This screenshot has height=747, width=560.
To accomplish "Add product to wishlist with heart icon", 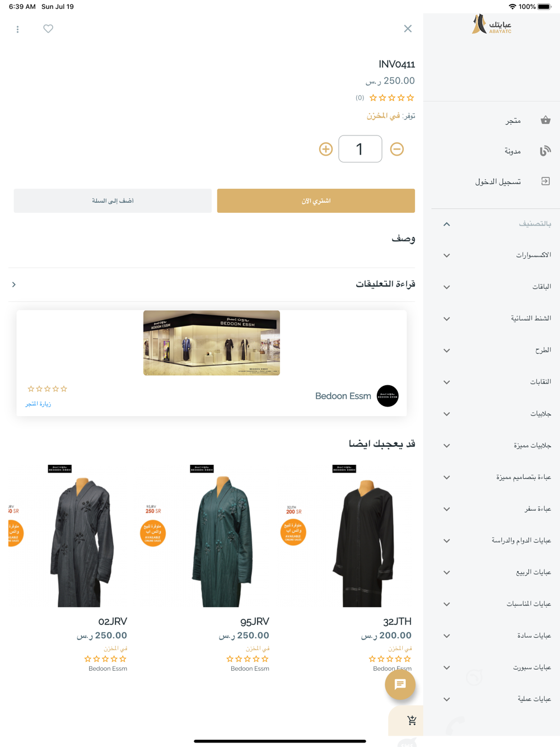I will tap(48, 29).
